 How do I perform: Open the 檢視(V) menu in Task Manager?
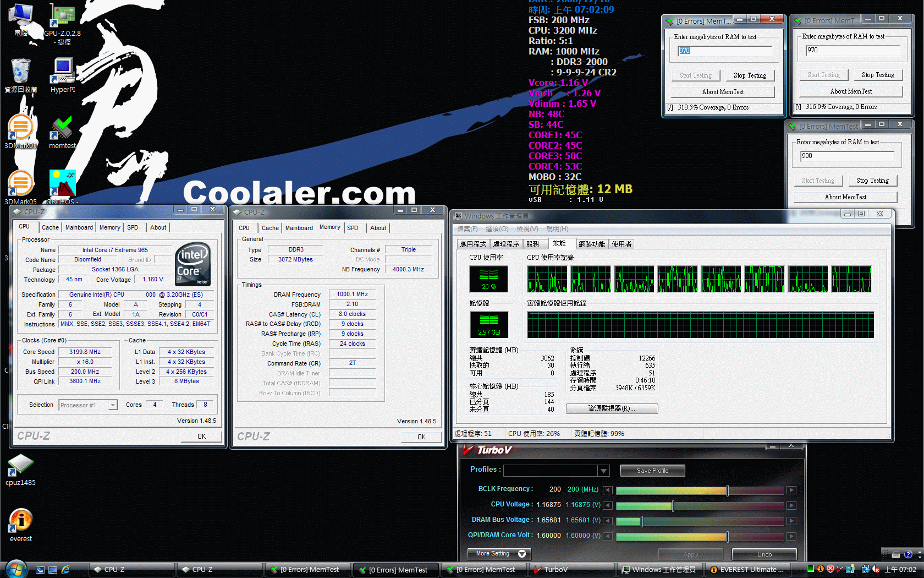pos(527,229)
